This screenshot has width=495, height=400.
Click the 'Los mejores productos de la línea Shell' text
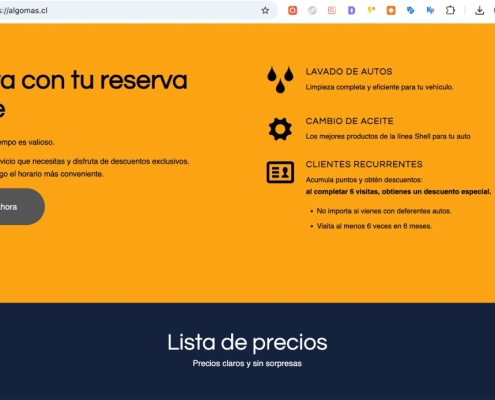click(x=388, y=136)
